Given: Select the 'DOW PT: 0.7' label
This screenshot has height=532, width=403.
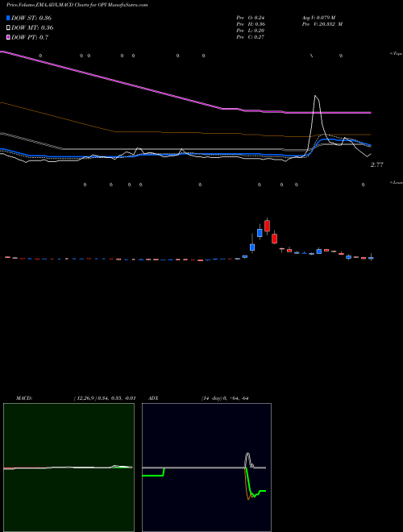Looking at the screenshot, I should point(30,37).
